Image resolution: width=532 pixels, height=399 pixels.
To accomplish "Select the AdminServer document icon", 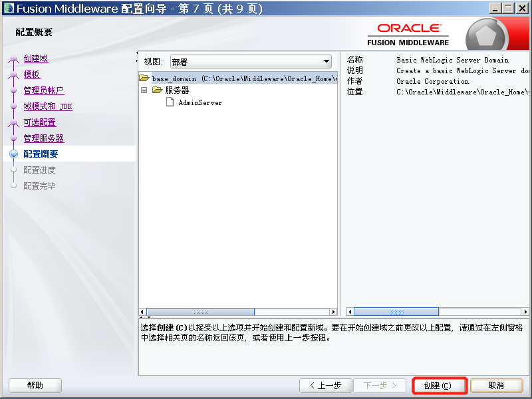I will (170, 102).
